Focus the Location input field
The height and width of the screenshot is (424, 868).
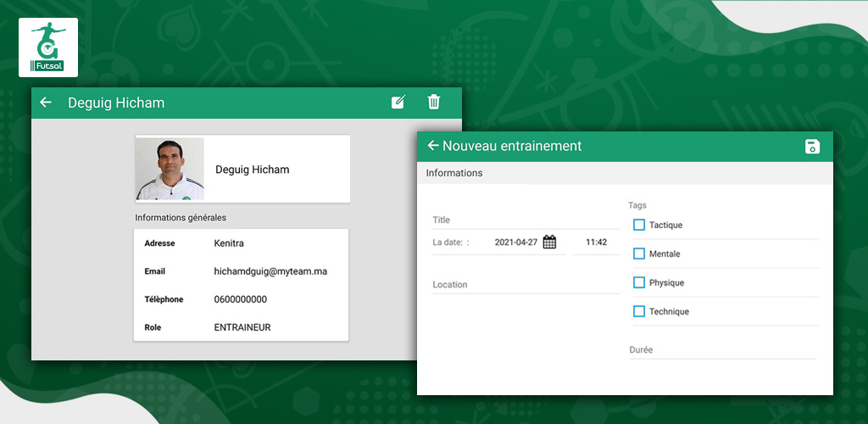[x=526, y=285]
